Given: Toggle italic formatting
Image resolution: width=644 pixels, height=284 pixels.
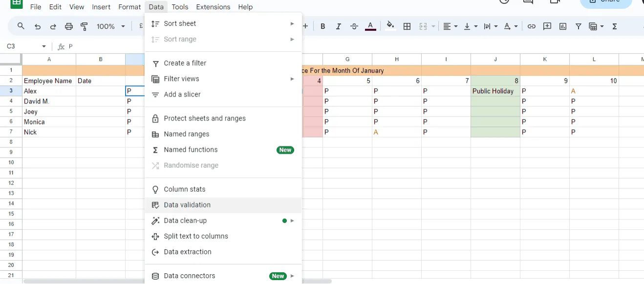Looking at the screenshot, I should (339, 26).
